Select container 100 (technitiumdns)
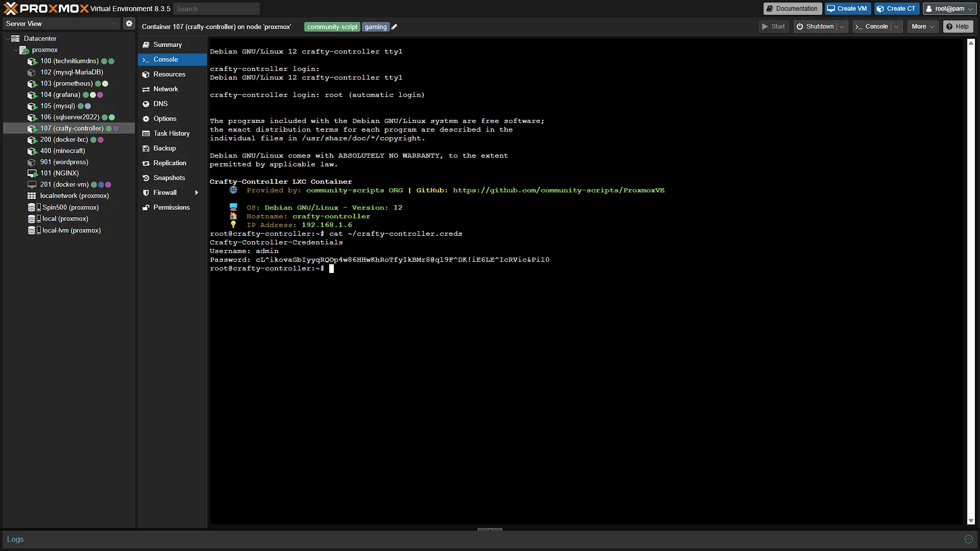The height and width of the screenshot is (551, 980). point(69,61)
